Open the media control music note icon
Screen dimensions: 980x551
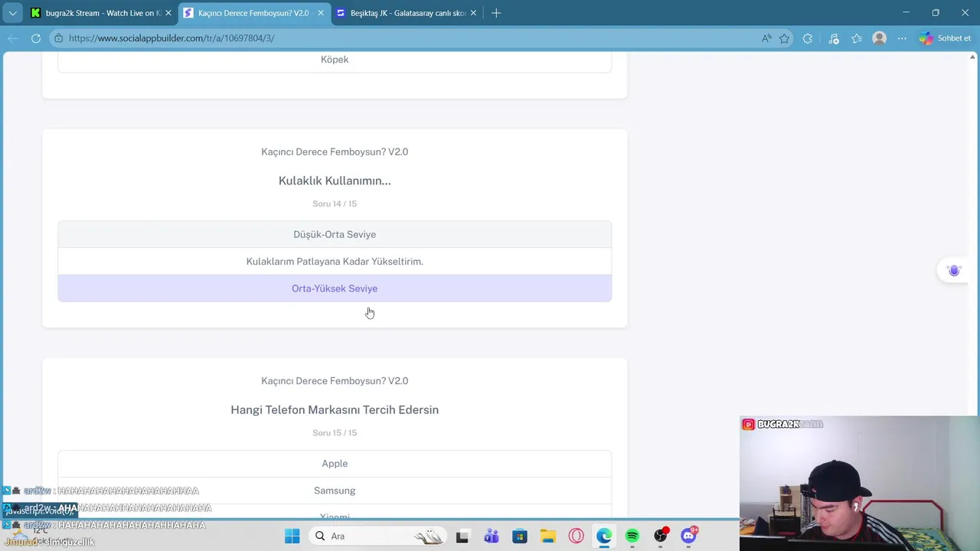(834, 38)
